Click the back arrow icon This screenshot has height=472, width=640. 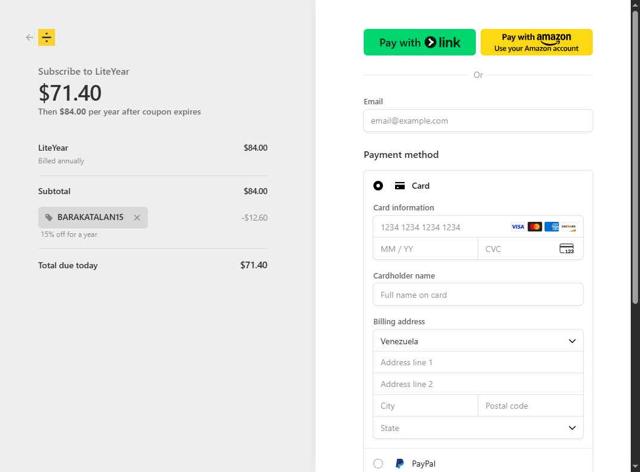coord(29,38)
